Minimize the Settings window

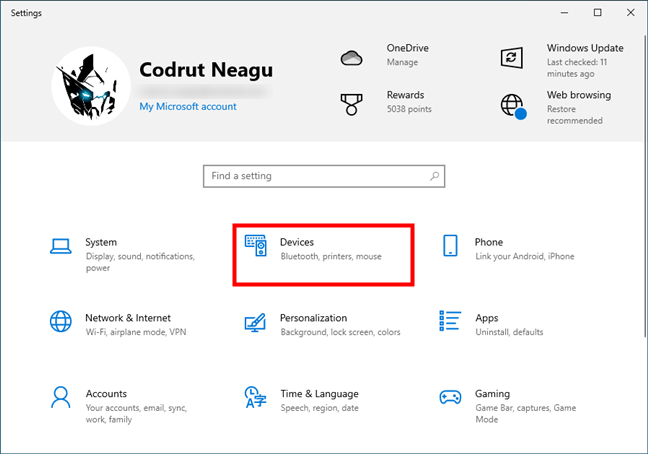[564, 13]
